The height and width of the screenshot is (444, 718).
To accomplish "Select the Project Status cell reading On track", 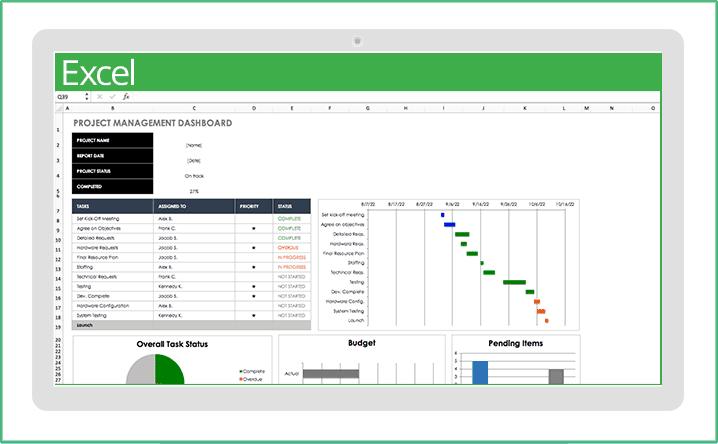I will pyautogui.click(x=194, y=174).
